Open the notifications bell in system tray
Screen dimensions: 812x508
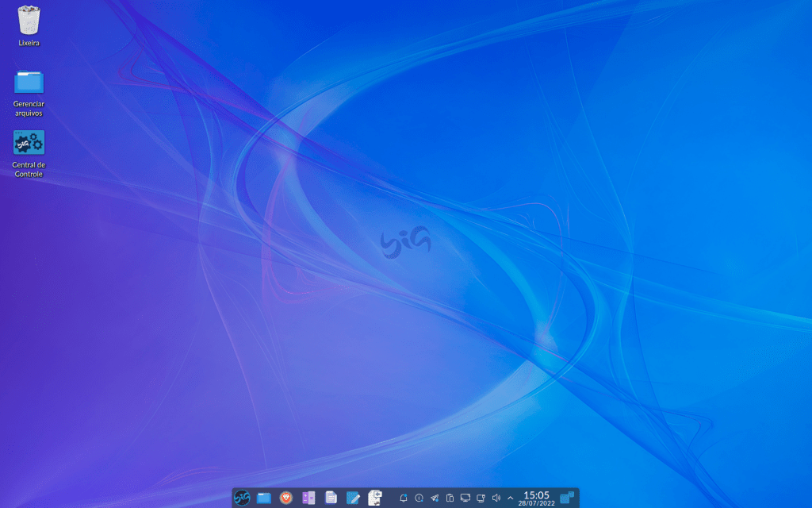(404, 498)
